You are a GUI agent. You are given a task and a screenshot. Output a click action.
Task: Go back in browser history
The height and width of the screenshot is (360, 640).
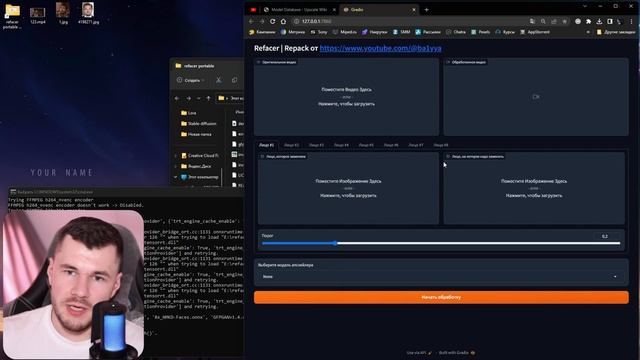251,21
